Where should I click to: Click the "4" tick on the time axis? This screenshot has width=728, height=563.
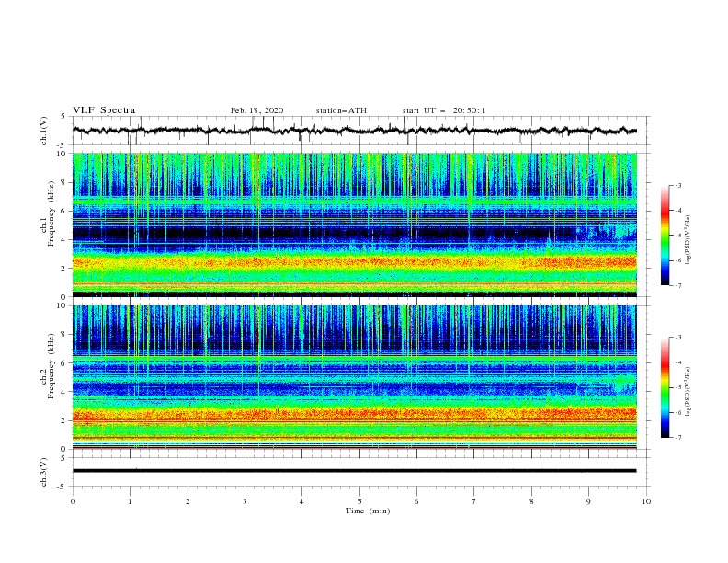[301, 501]
